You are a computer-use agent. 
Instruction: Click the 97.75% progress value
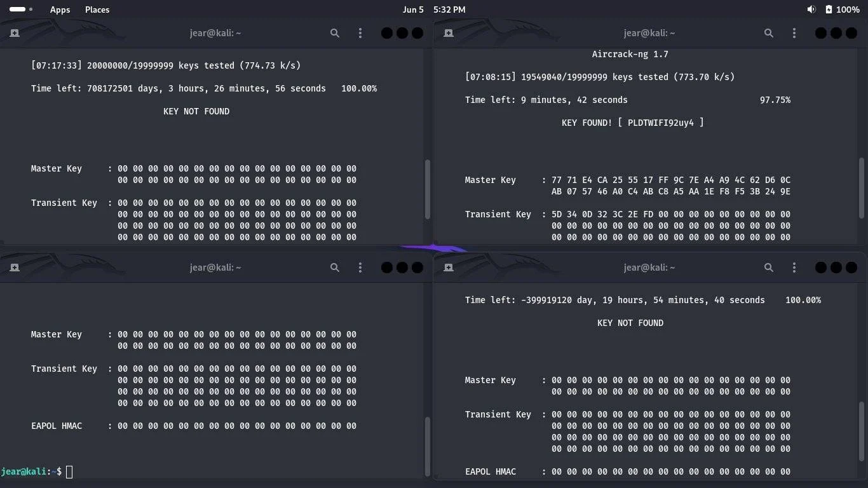pos(775,100)
